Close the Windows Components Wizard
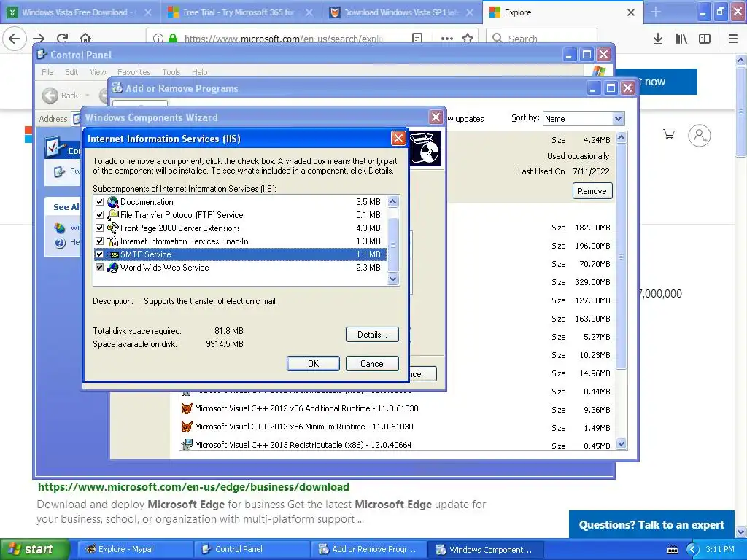Image resolution: width=747 pixels, height=560 pixels. [436, 117]
